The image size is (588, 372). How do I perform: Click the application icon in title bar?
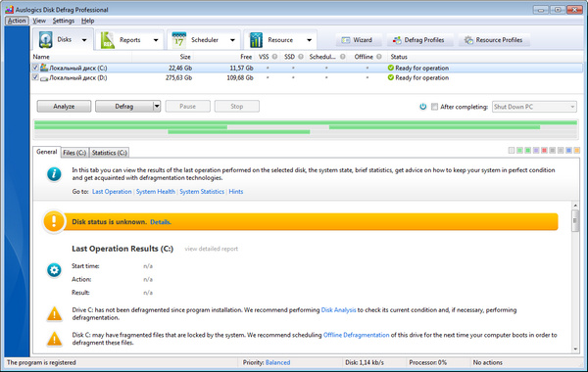[9, 10]
